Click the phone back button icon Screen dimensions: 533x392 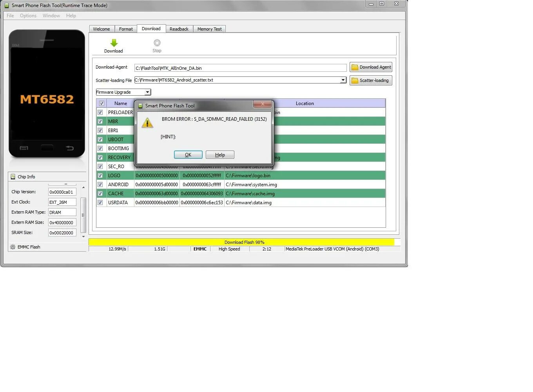coord(70,148)
